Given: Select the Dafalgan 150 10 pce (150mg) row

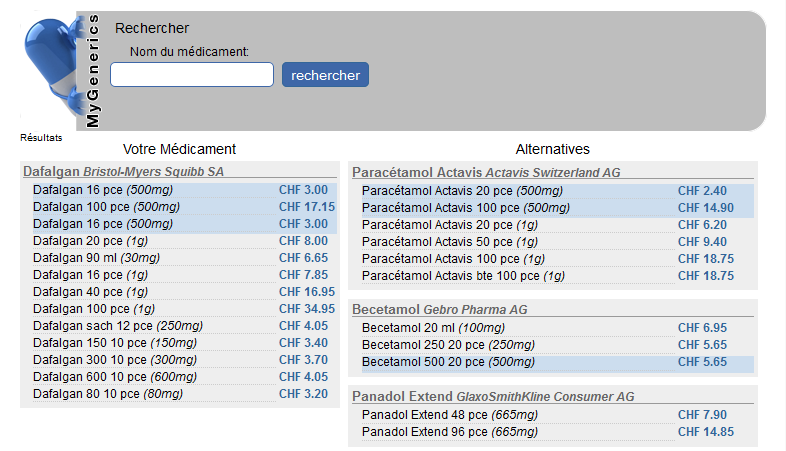Looking at the screenshot, I should click(x=184, y=343).
